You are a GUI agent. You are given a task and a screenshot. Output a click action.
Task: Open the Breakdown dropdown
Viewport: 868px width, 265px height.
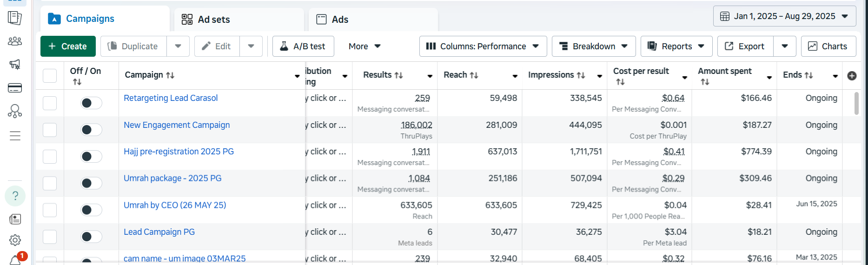coord(593,46)
